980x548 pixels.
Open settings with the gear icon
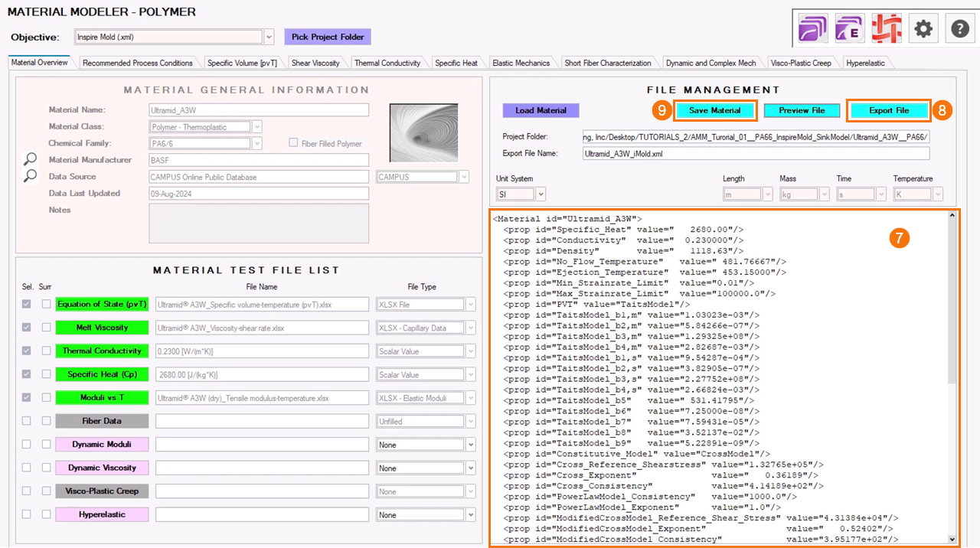click(x=923, y=29)
